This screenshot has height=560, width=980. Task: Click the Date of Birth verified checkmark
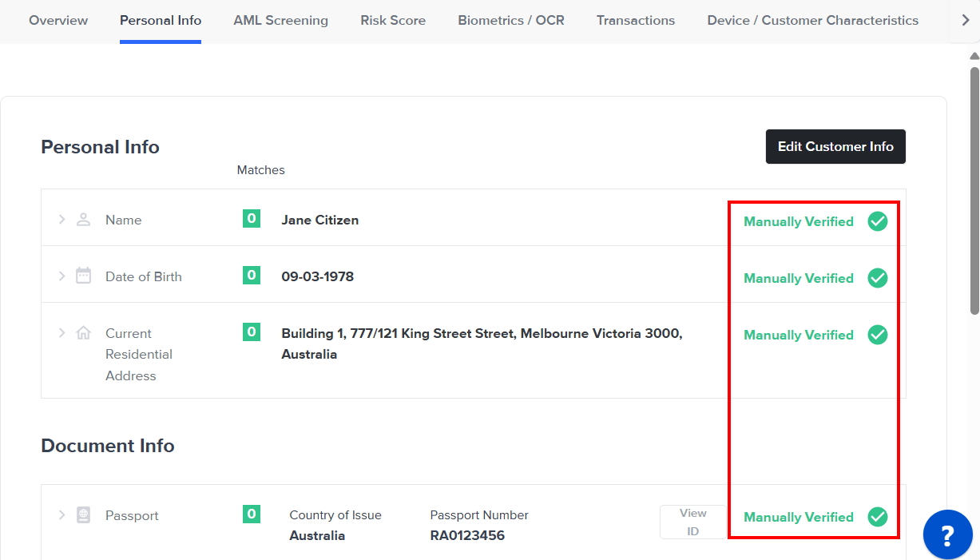point(878,278)
